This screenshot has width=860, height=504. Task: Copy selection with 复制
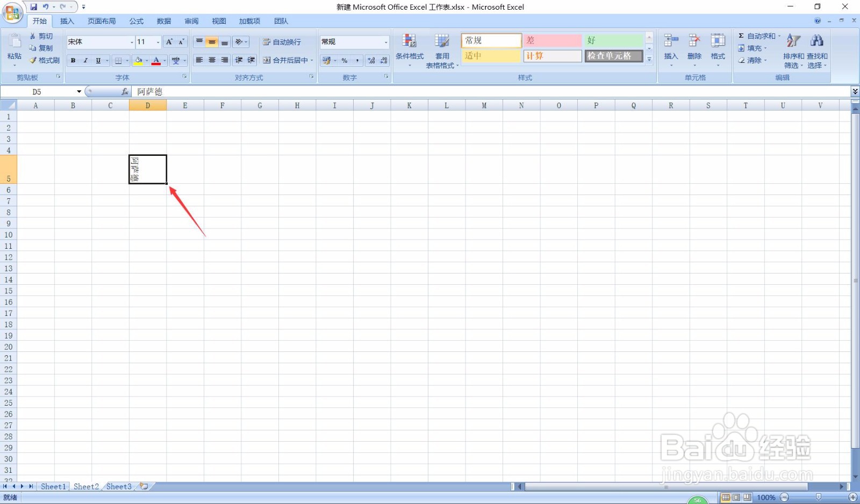click(x=41, y=48)
